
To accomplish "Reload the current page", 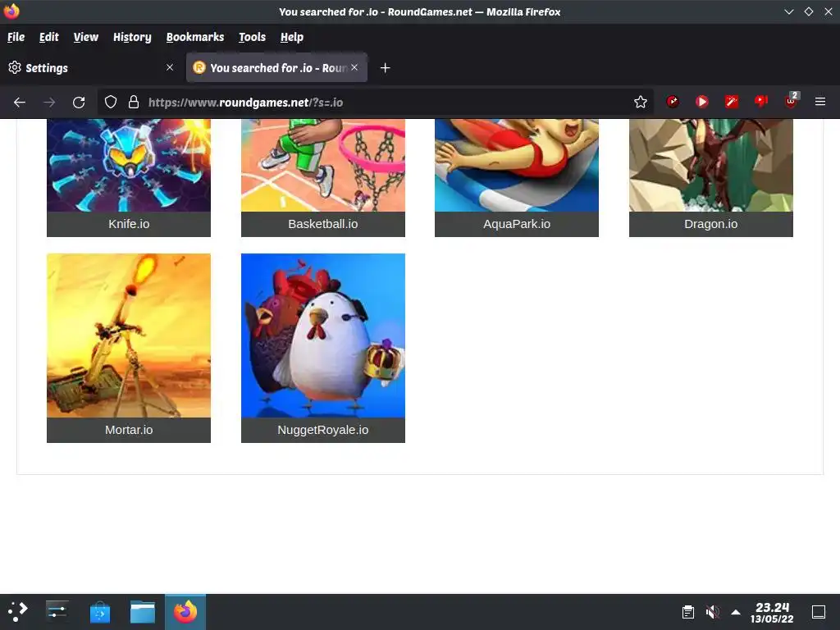I will pyautogui.click(x=79, y=102).
